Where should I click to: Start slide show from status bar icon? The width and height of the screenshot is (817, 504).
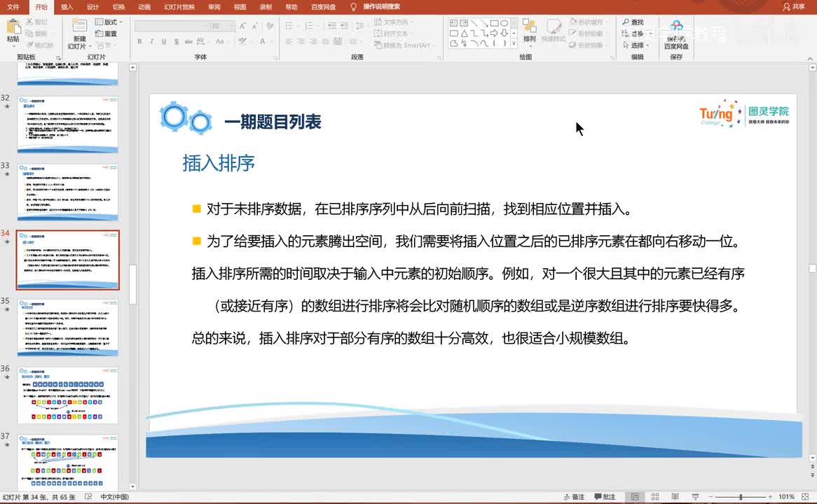coord(695,497)
